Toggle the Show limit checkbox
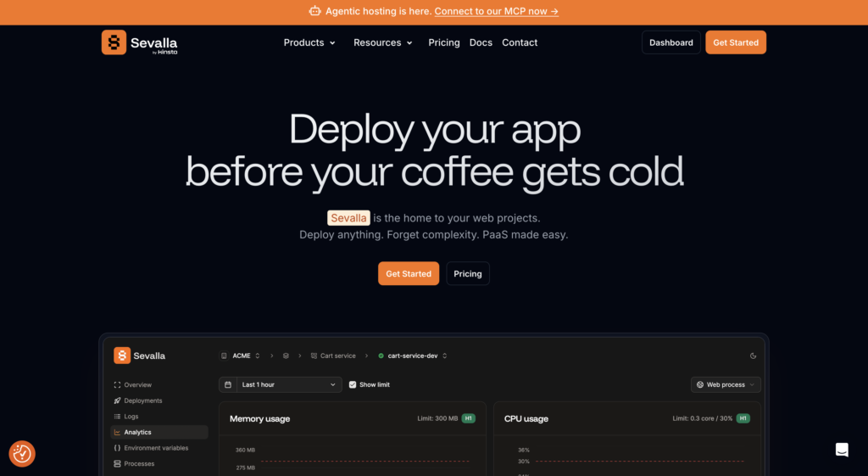The width and height of the screenshot is (868, 476). click(353, 384)
